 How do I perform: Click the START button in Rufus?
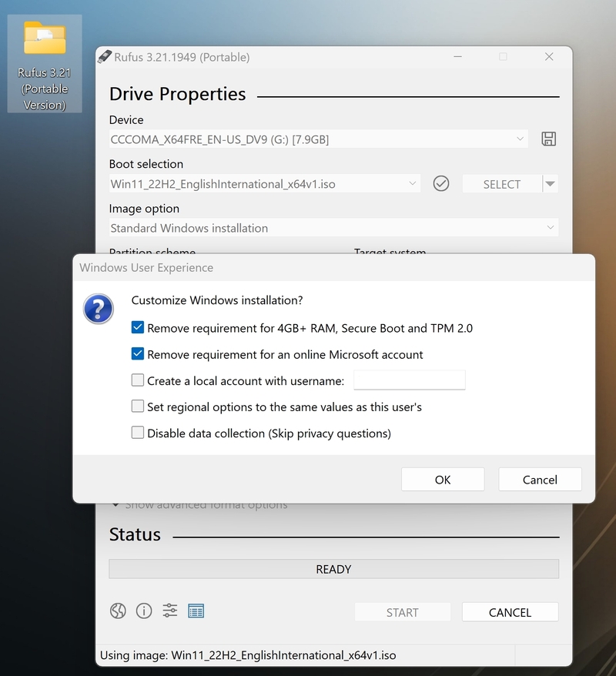point(403,612)
